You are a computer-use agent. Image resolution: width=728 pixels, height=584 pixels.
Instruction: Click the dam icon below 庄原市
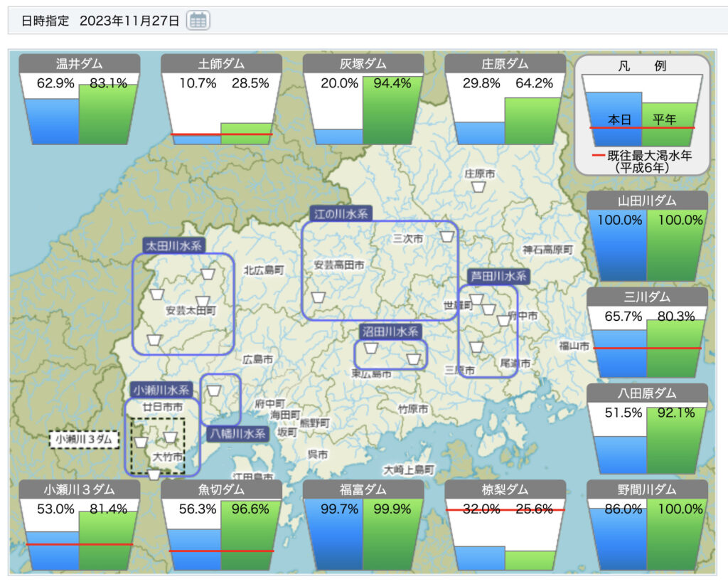click(x=479, y=187)
